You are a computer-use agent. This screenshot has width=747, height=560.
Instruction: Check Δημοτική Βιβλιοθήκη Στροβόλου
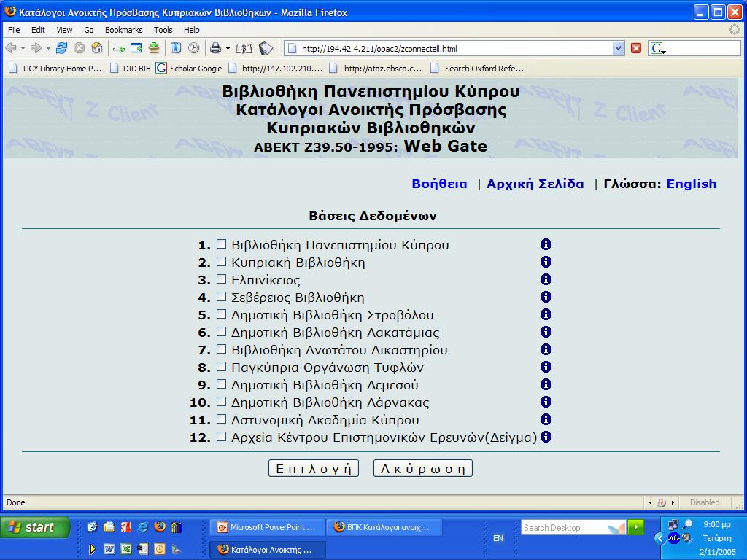(x=221, y=314)
